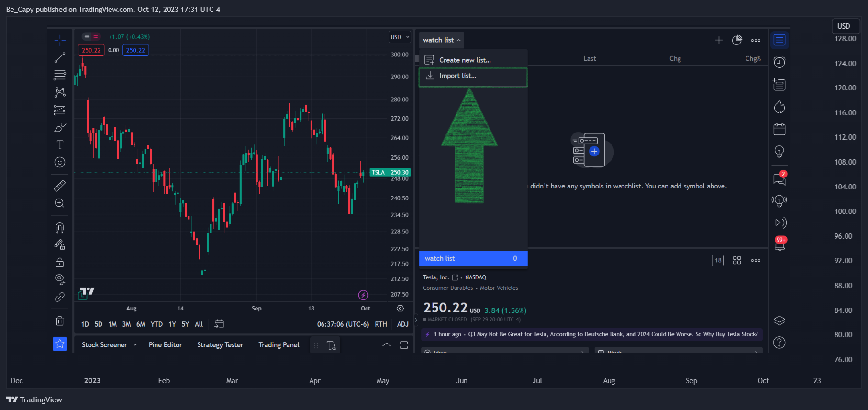Set chart range to 5Y
868x410 pixels.
(185, 324)
